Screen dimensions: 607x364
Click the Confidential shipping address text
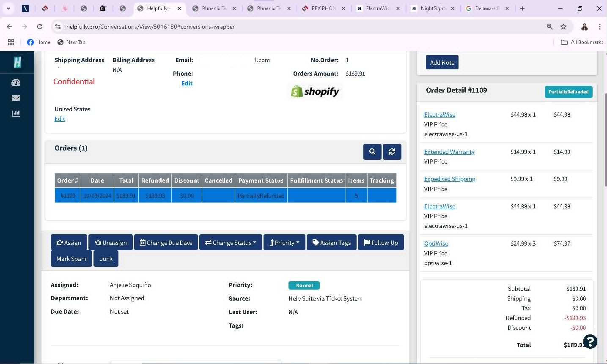[x=74, y=82]
